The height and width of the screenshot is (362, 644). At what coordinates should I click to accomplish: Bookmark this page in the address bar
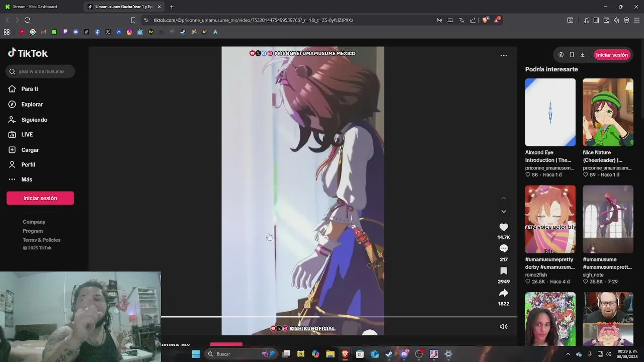(133, 20)
